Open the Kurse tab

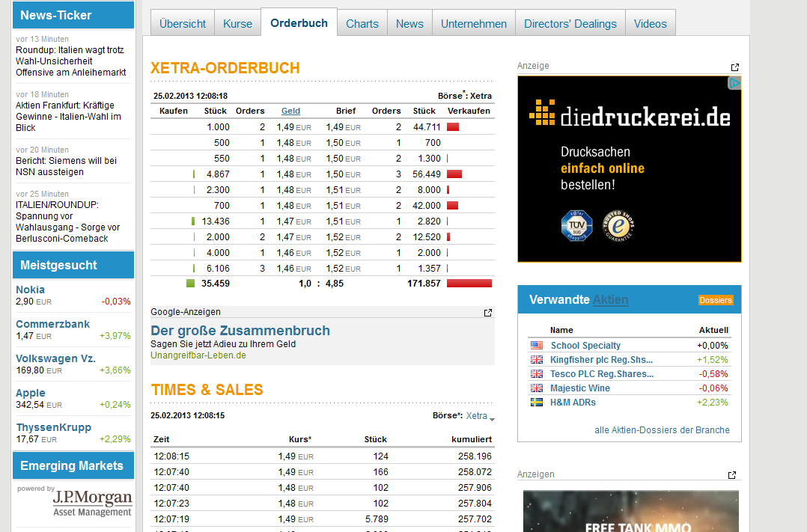click(238, 24)
